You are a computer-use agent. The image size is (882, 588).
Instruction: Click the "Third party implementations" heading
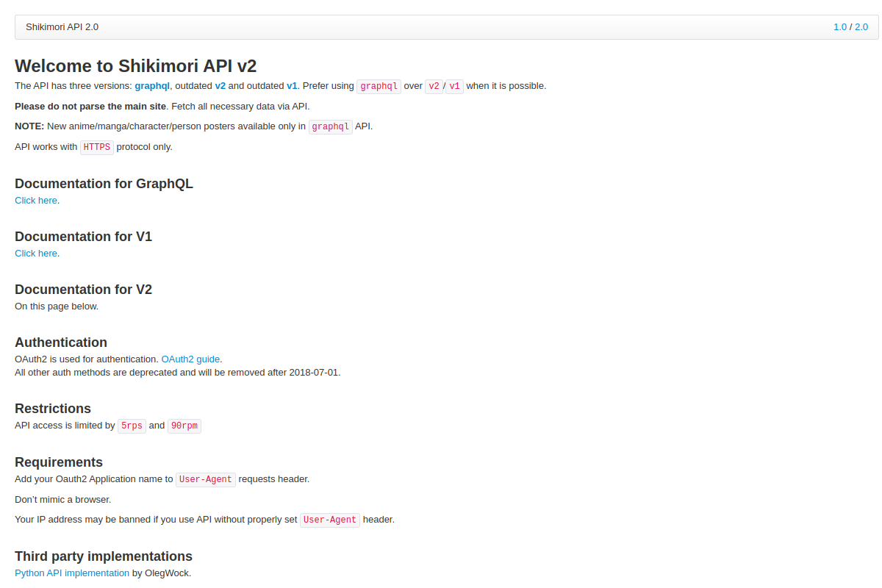[104, 556]
